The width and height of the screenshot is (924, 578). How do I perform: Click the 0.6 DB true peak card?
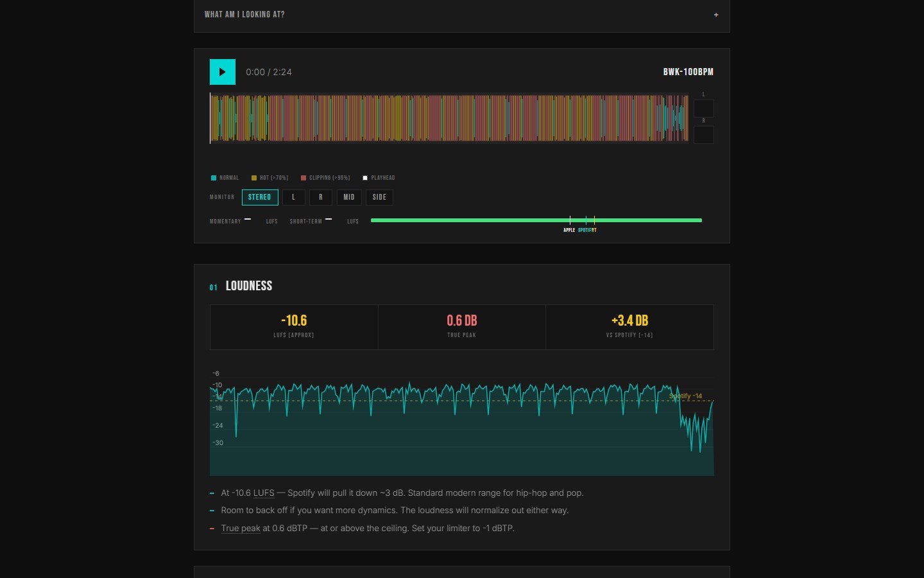[x=462, y=327]
